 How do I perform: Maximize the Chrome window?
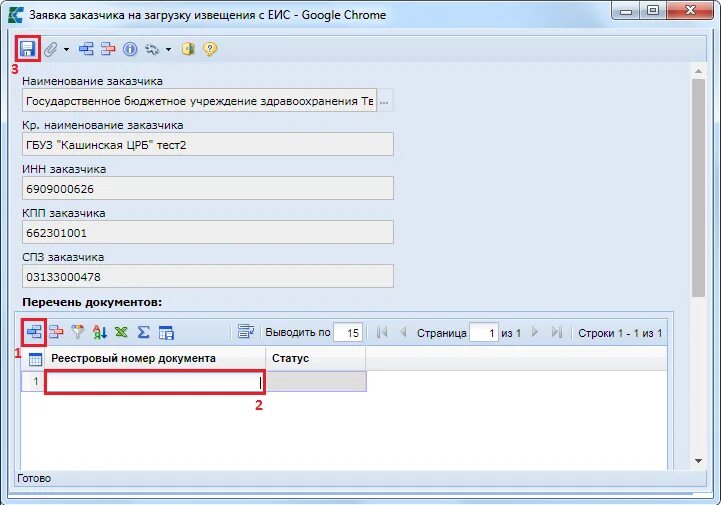(x=652, y=11)
